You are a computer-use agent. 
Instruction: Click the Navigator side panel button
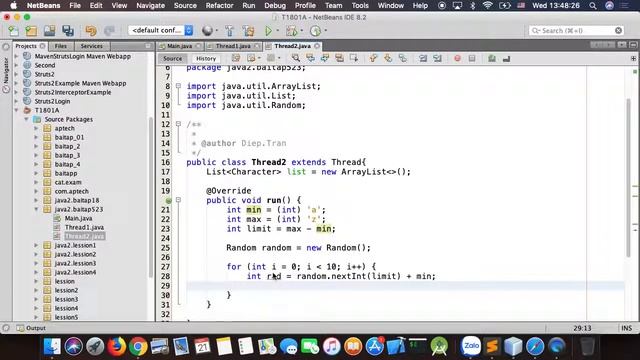click(x=6, y=76)
